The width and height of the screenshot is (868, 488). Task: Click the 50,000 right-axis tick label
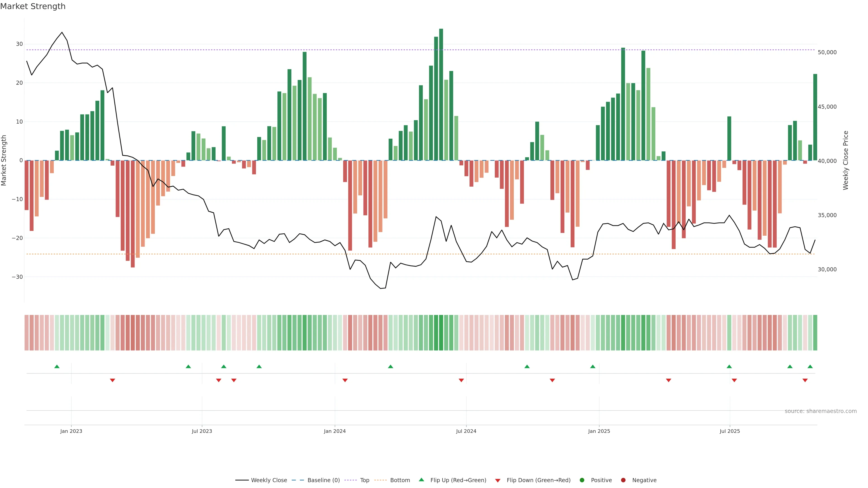pyautogui.click(x=827, y=52)
